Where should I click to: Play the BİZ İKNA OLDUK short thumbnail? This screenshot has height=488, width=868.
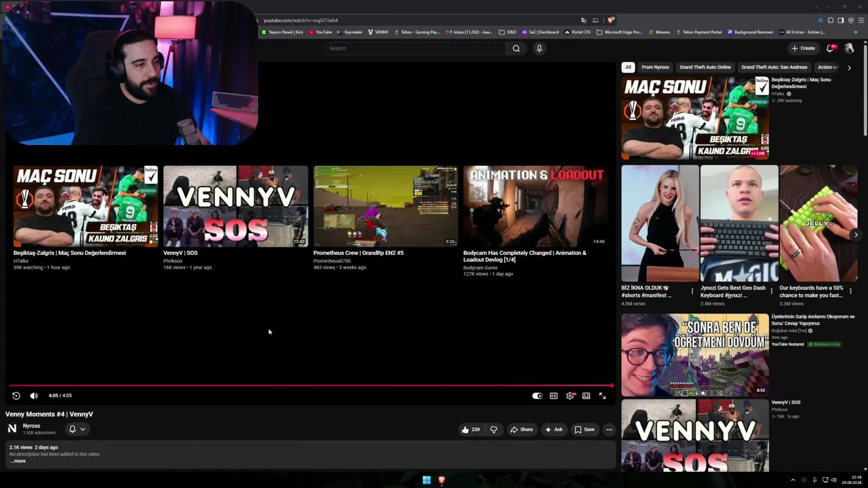660,223
